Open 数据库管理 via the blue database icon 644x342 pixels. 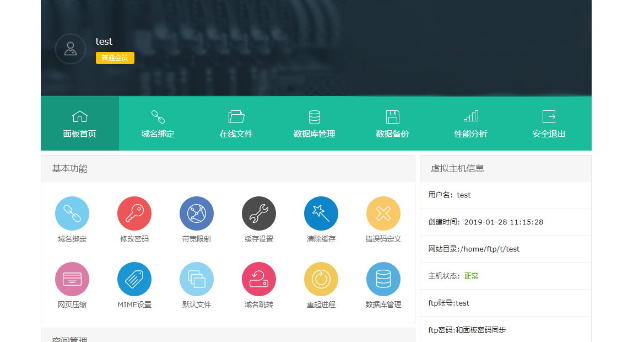[x=383, y=279]
